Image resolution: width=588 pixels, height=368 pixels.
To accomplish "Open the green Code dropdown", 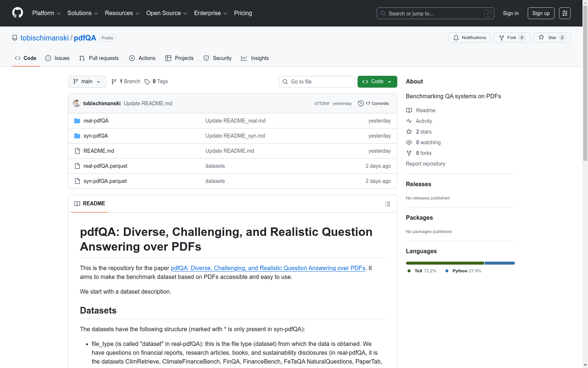I will 377,82.
